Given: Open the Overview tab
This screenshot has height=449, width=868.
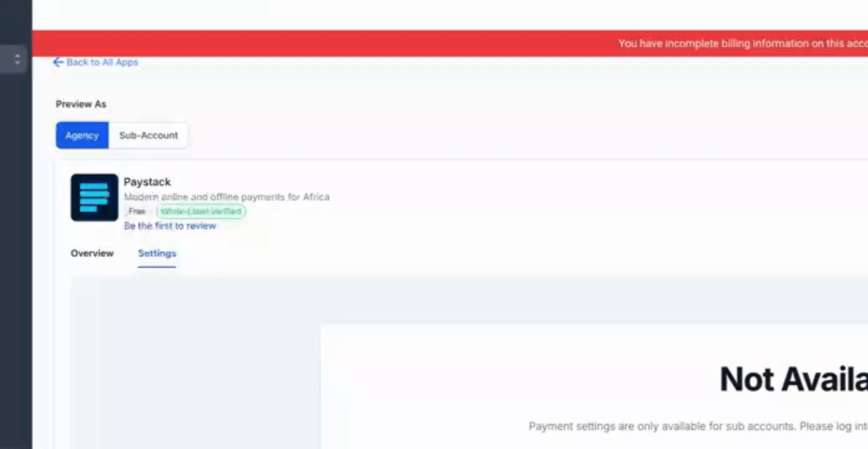Looking at the screenshot, I should point(92,253).
